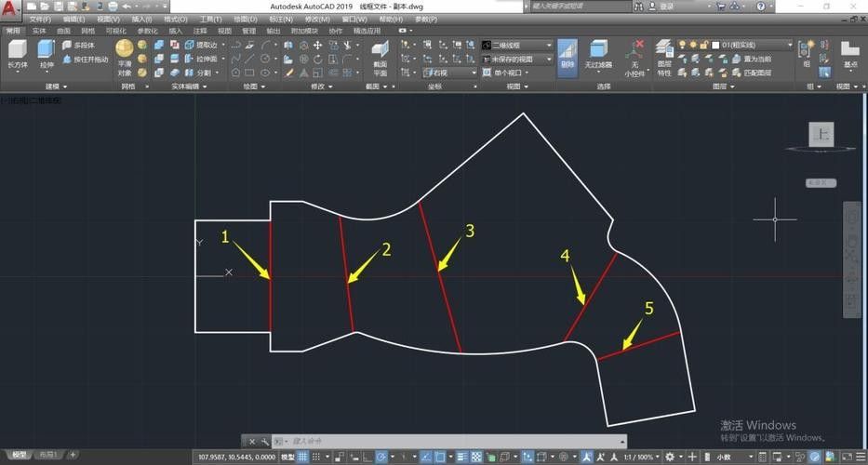Click the keyword search box in title bar
This screenshot has height=465, width=868.
click(x=581, y=7)
